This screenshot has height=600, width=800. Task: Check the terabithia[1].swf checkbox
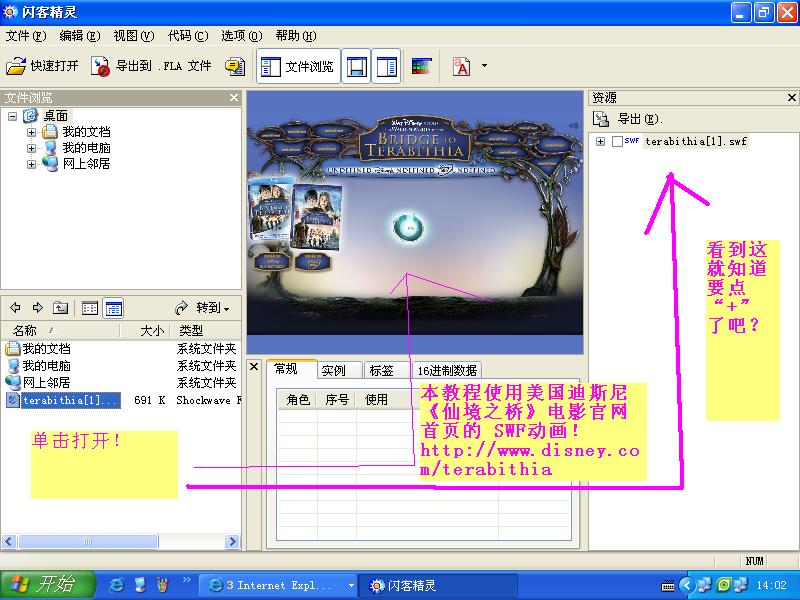tap(617, 141)
